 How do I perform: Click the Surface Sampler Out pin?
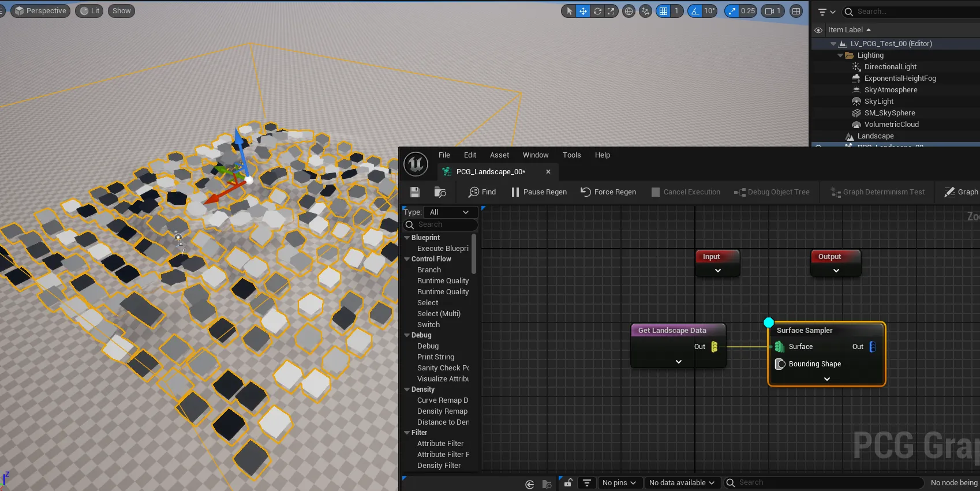click(873, 347)
